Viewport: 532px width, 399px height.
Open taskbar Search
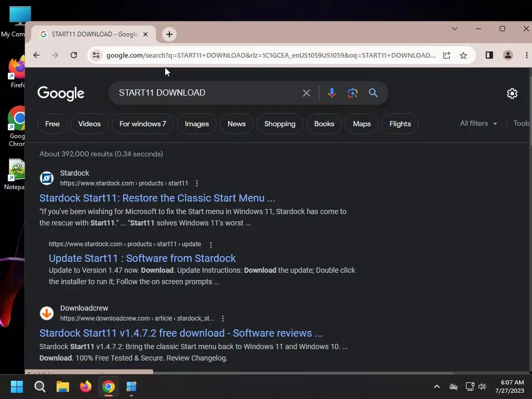pyautogui.click(x=39, y=387)
